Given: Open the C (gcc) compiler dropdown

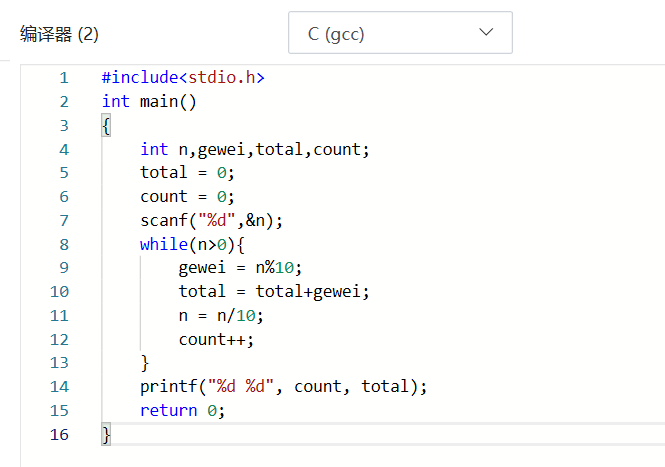Looking at the screenshot, I should [400, 33].
